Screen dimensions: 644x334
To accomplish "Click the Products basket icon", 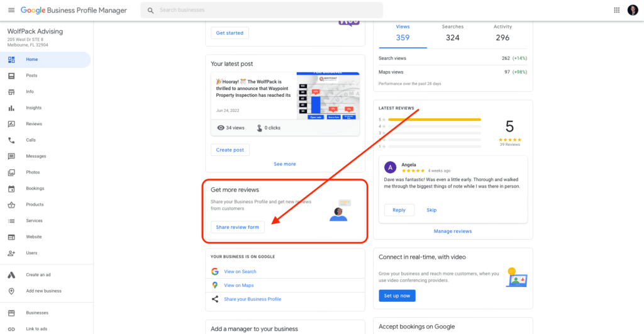I will (11, 204).
